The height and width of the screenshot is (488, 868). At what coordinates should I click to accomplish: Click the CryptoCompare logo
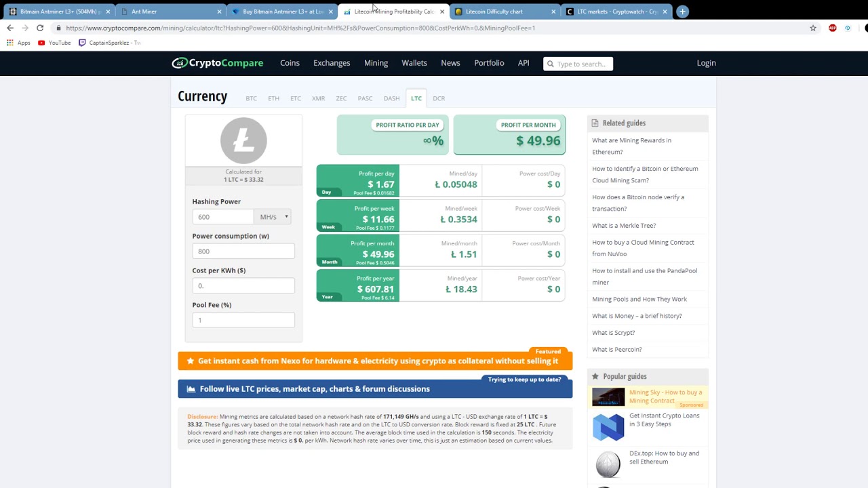click(217, 63)
